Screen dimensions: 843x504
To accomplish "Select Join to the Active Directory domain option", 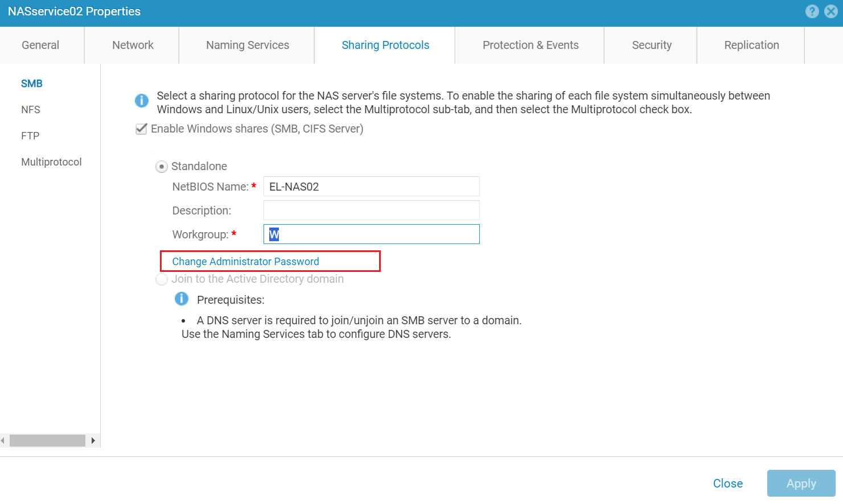I will pos(162,279).
